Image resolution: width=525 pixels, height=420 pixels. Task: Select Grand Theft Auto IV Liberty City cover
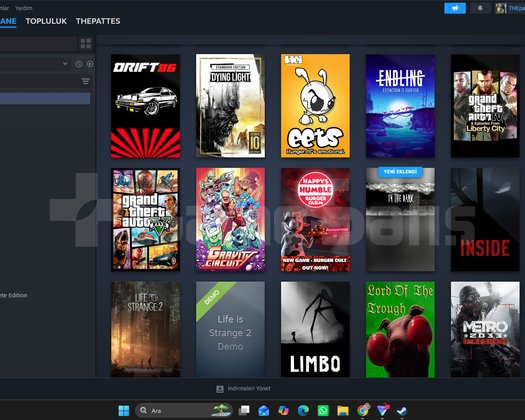[485, 106]
